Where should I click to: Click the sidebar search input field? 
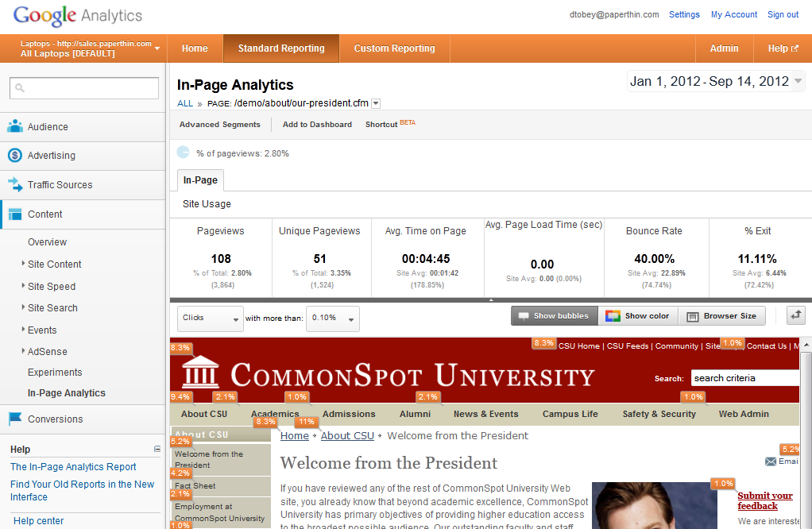[x=84, y=88]
